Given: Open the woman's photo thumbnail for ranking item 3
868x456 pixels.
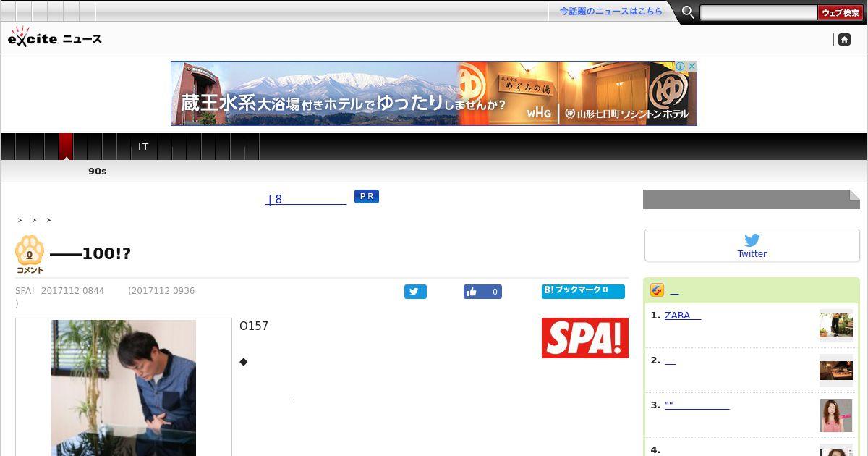Looking at the screenshot, I should tap(836, 415).
